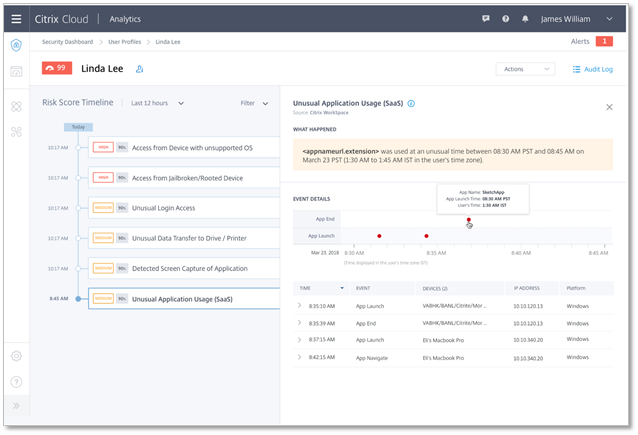Click the Analytics header label

point(125,19)
